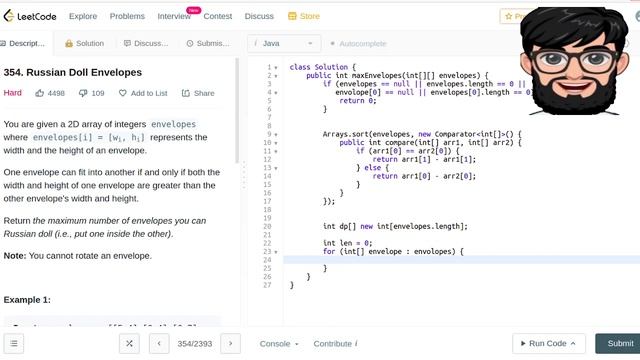Collapse the fold arrow at line 11
Viewport: 640px width, 360px height.
276,151
